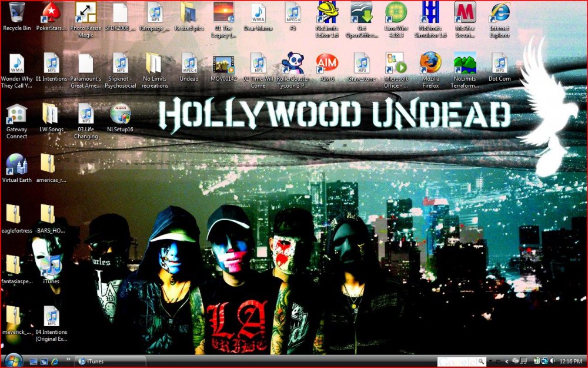Expand the Quick Launch overflow chevron
588x368 pixels.
[x=69, y=359]
